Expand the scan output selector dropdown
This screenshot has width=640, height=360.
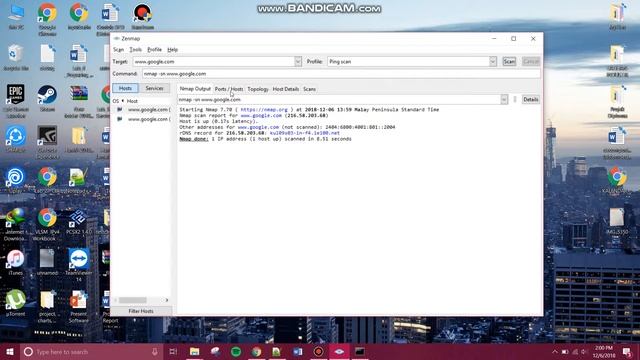point(504,100)
